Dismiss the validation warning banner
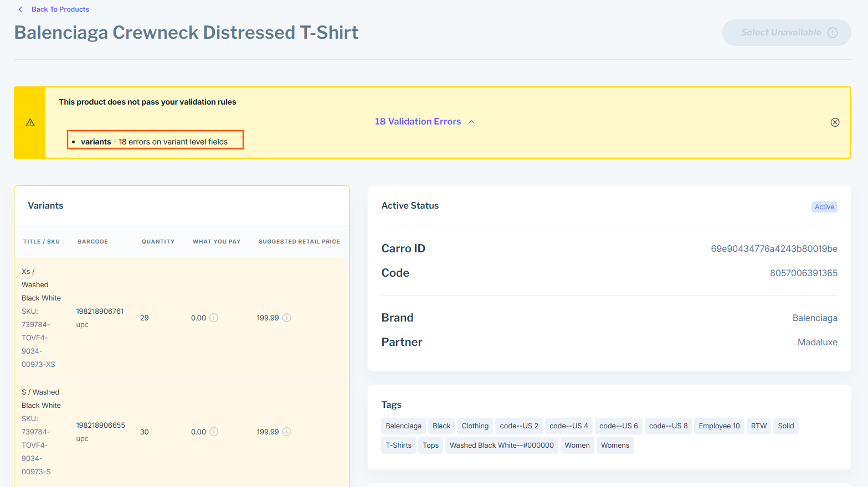The height and width of the screenshot is (487, 868). click(x=835, y=122)
